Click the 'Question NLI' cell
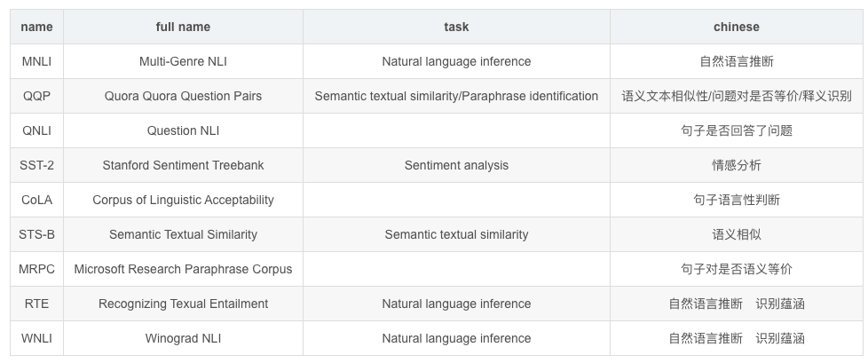Image resolution: width=868 pixels, height=363 pixels. (x=183, y=130)
